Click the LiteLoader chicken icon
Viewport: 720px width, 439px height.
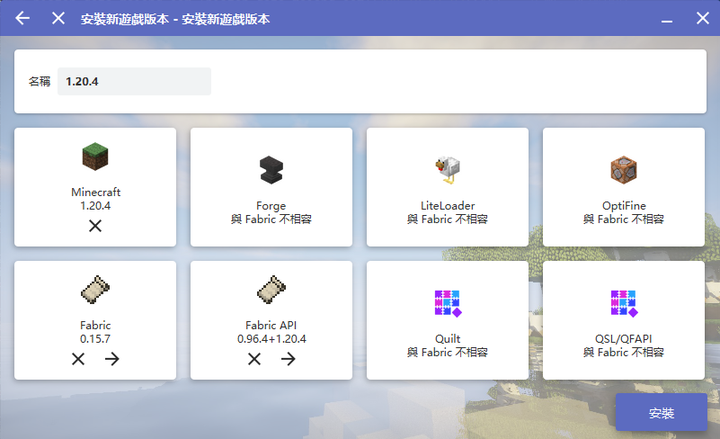tap(448, 170)
